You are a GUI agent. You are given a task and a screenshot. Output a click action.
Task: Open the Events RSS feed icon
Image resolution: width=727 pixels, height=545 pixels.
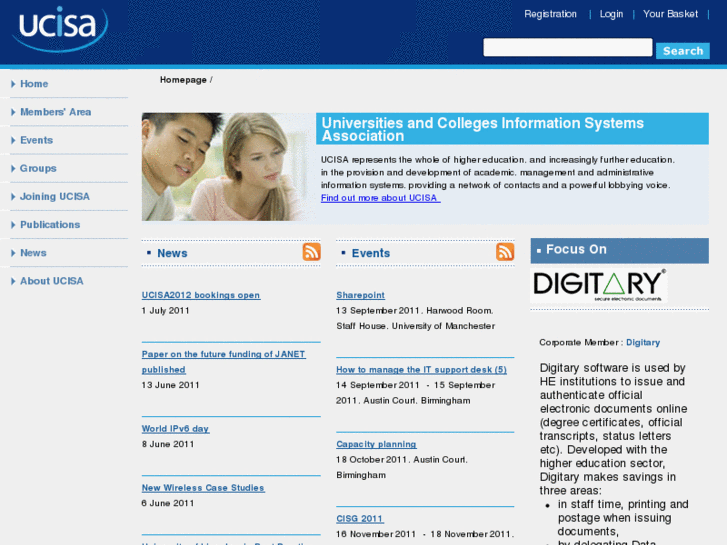(505, 252)
